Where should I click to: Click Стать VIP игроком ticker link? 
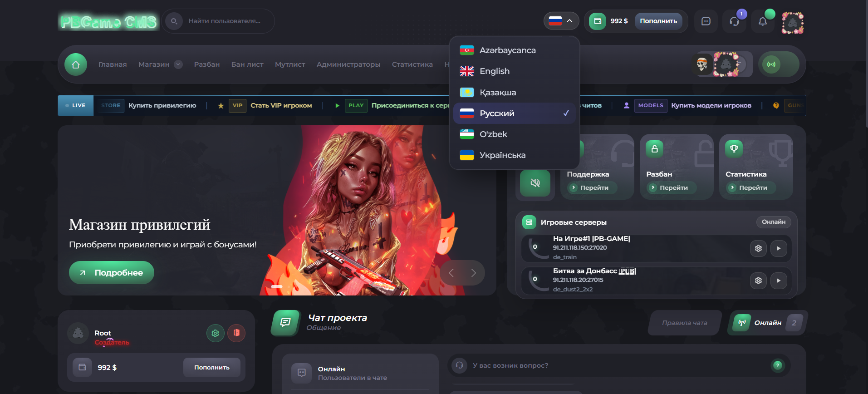click(281, 105)
